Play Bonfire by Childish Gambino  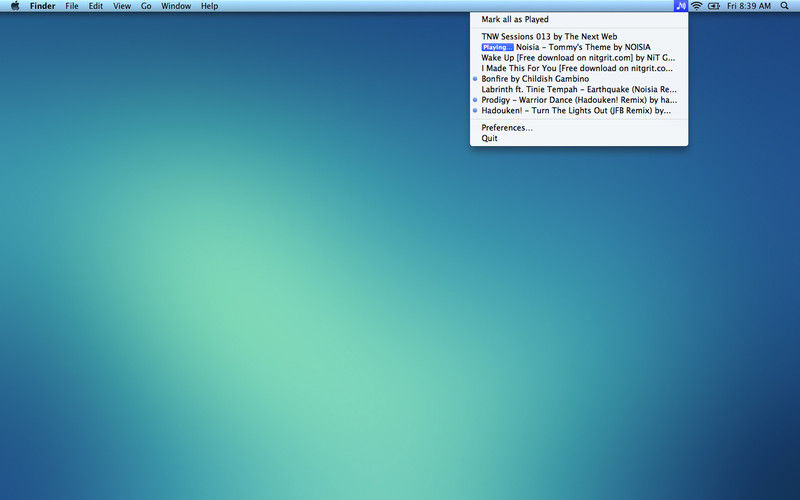(579, 79)
